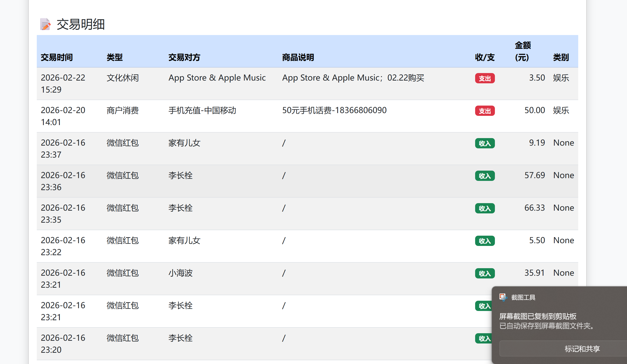Image resolution: width=627 pixels, height=364 pixels.
Task: Click the note icon beside 交易明细 heading
Action: tap(45, 24)
